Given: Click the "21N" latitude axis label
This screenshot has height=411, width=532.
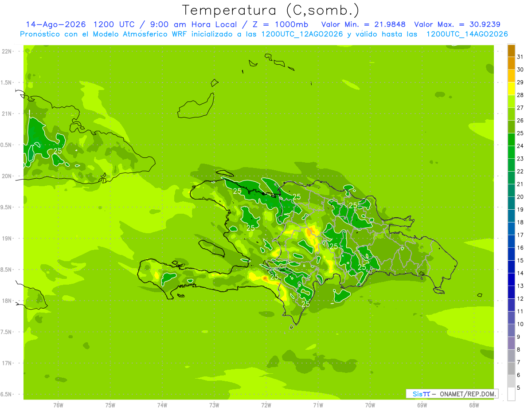Looking at the screenshot, I should [7, 114].
